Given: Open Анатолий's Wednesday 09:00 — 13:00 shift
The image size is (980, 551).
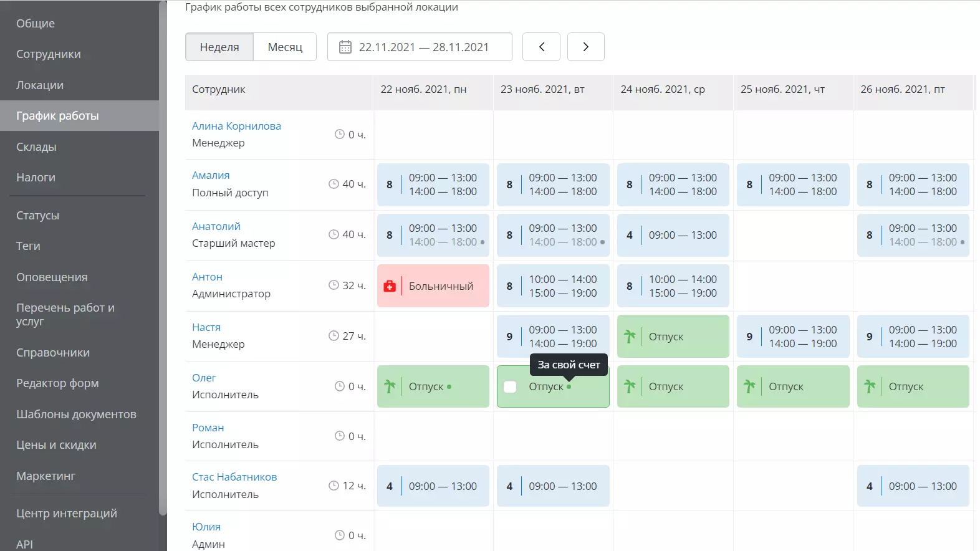Looking at the screenshot, I should click(673, 235).
